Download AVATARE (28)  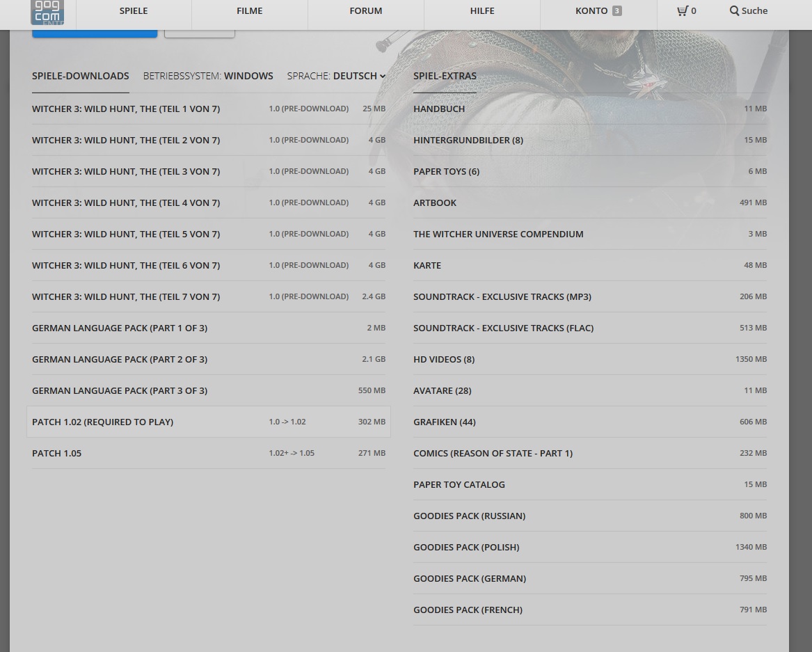point(590,391)
